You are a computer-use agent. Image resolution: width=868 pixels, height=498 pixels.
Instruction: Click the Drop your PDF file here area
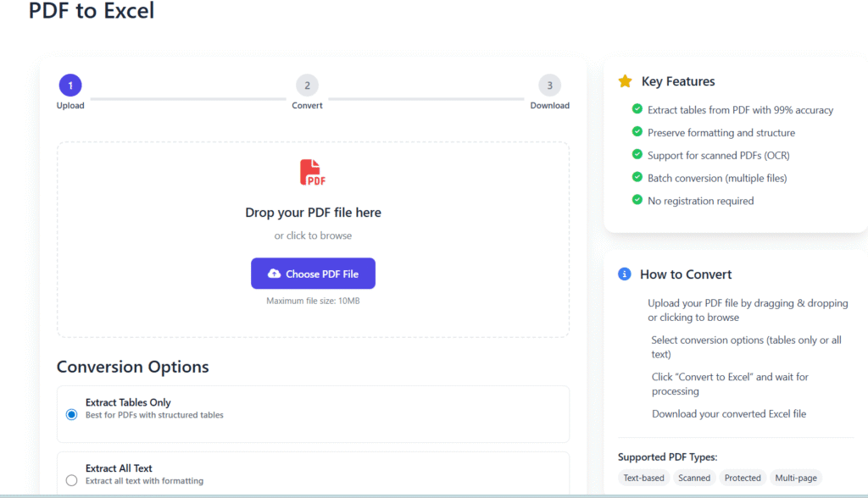pyautogui.click(x=313, y=213)
